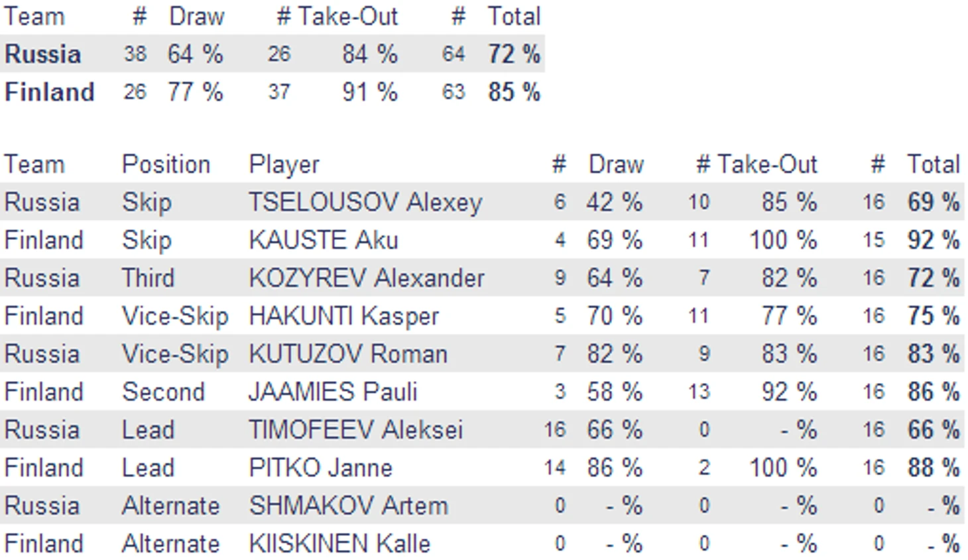Select alternate KIISKINEN Kalle
The width and height of the screenshot is (968, 560).
[339, 543]
